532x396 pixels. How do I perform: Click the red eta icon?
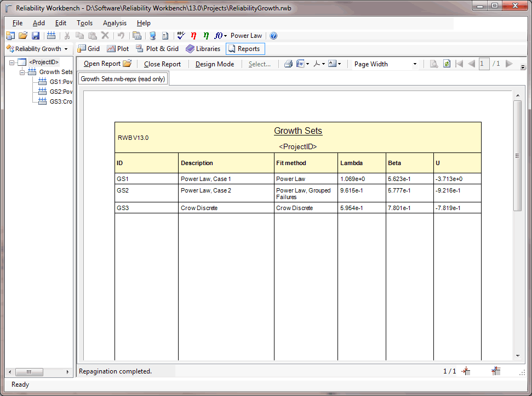(x=193, y=36)
